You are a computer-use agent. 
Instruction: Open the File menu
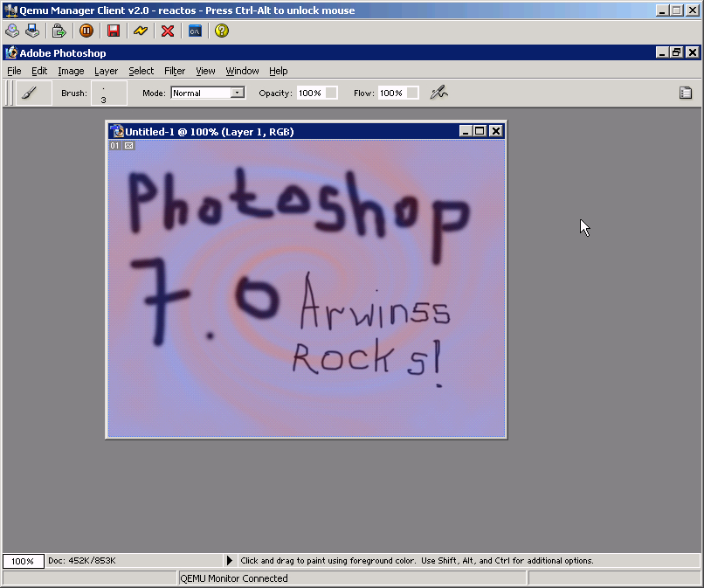pos(14,71)
